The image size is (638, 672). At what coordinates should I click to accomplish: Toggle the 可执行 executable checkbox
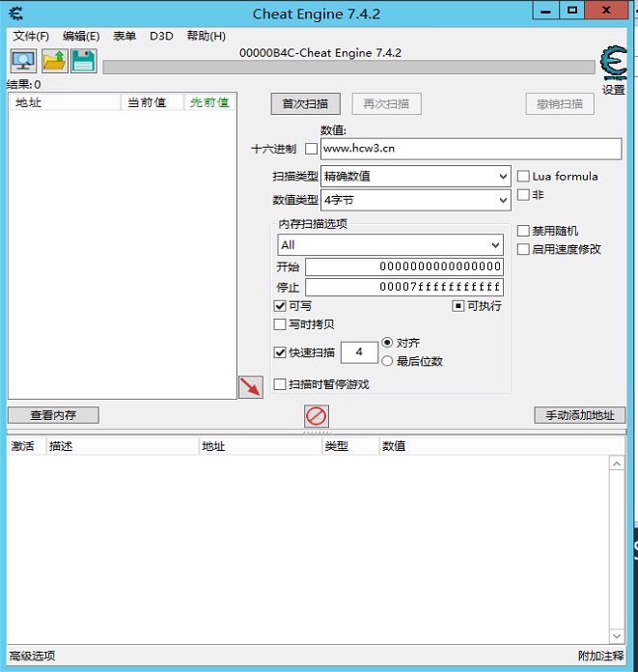pos(458,305)
